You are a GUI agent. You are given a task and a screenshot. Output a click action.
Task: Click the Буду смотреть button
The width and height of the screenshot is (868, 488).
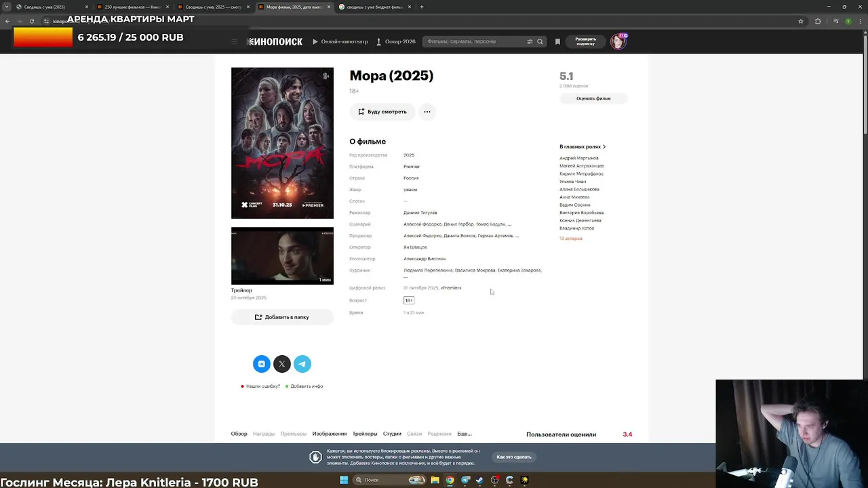(x=382, y=112)
